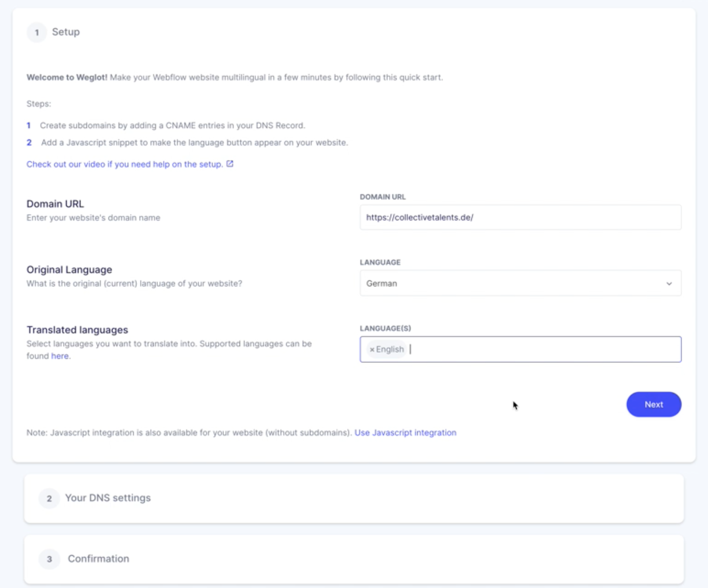Click Use Javascript integration link
Viewport: 708px width, 588px height.
[x=405, y=433]
